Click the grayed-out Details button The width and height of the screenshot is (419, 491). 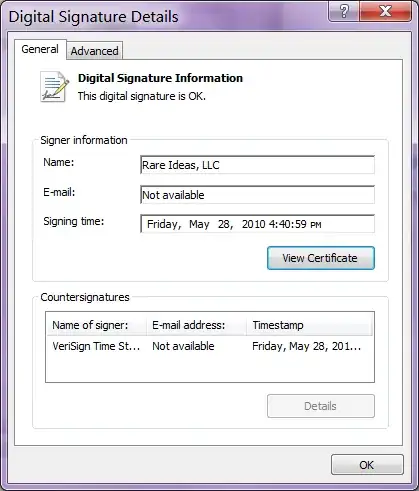(321, 406)
